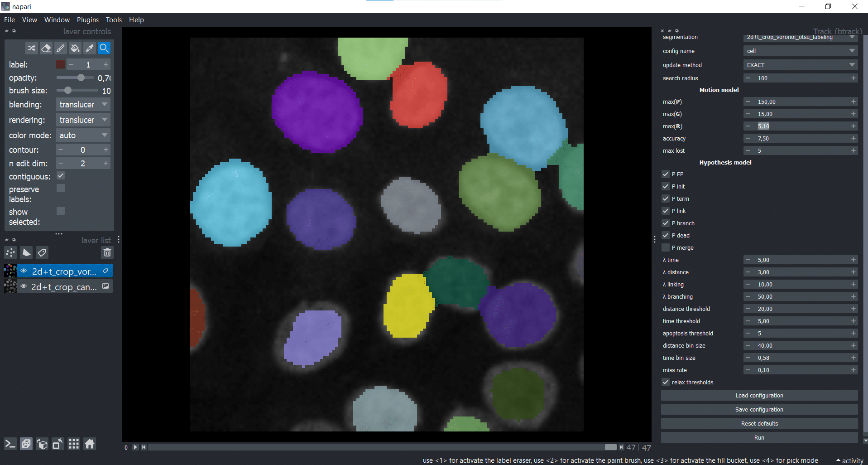Select the label eraser tool

coord(46,48)
